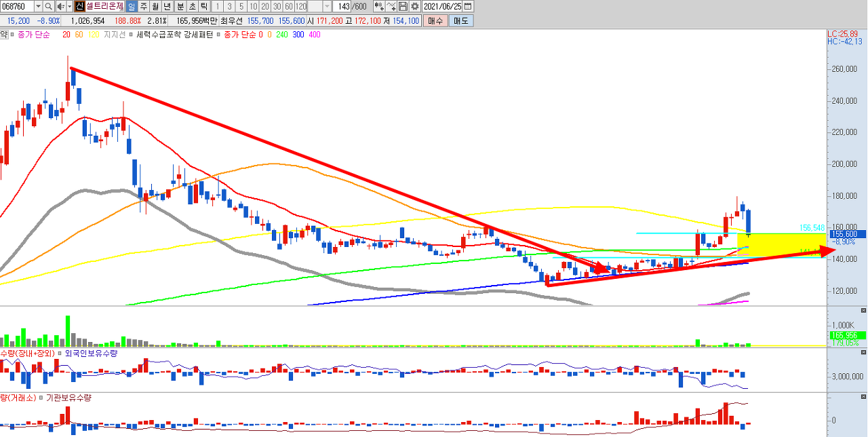The height and width of the screenshot is (437, 868).
Task: Click the orange 60 moving average label
Action: (79, 34)
